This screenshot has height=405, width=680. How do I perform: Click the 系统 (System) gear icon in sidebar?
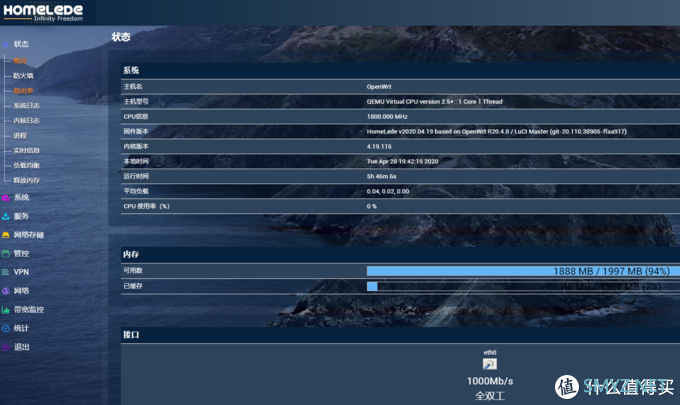[x=6, y=197]
